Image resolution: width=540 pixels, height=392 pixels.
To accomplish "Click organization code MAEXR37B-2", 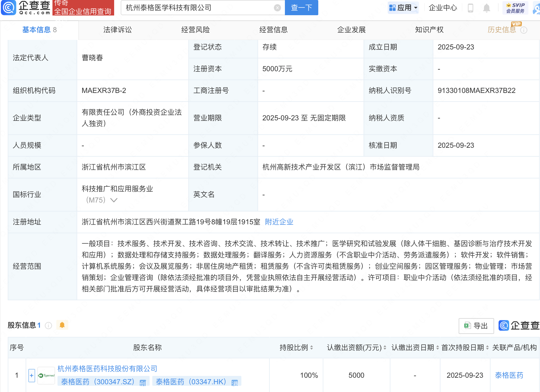I will (x=104, y=91).
